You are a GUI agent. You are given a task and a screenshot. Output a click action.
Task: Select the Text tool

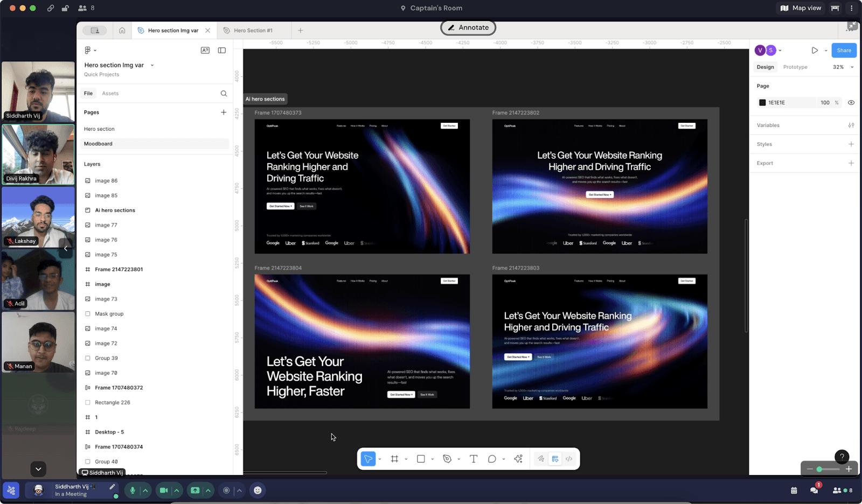474,459
